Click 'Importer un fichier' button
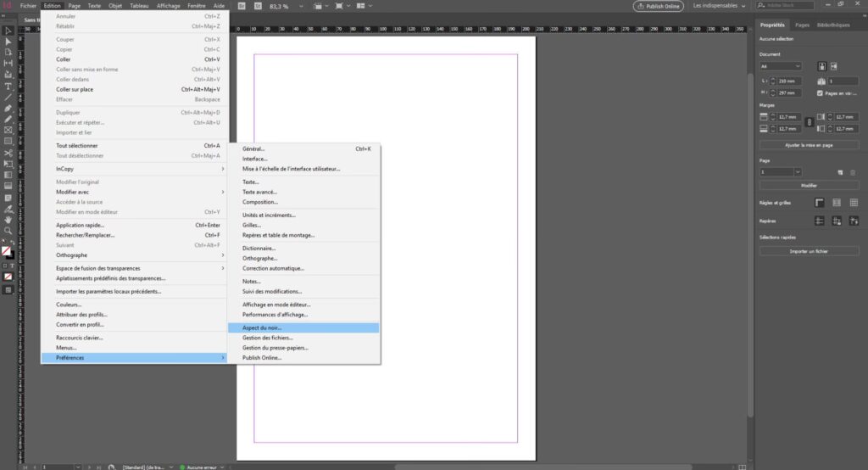This screenshot has height=470, width=868. [x=808, y=251]
